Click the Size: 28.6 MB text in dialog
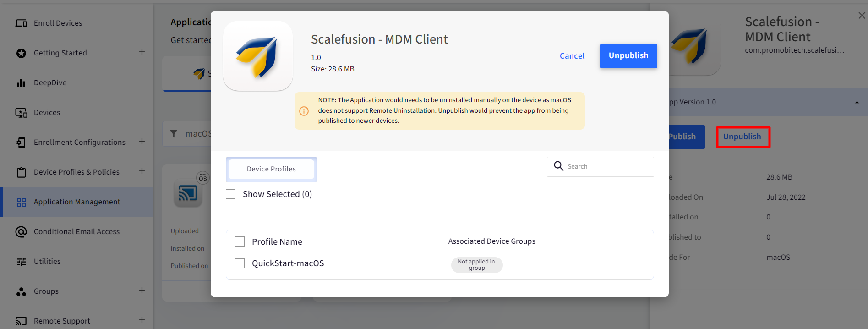 pos(333,69)
